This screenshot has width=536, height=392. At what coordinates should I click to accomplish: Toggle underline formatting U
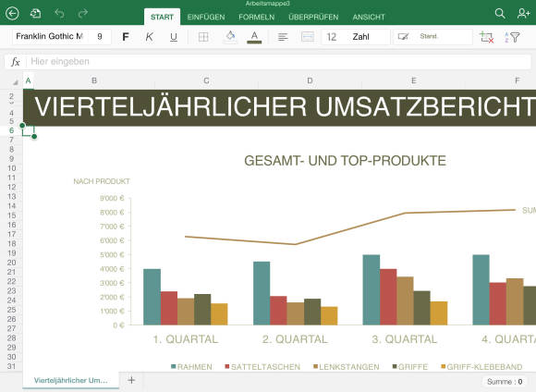point(174,37)
